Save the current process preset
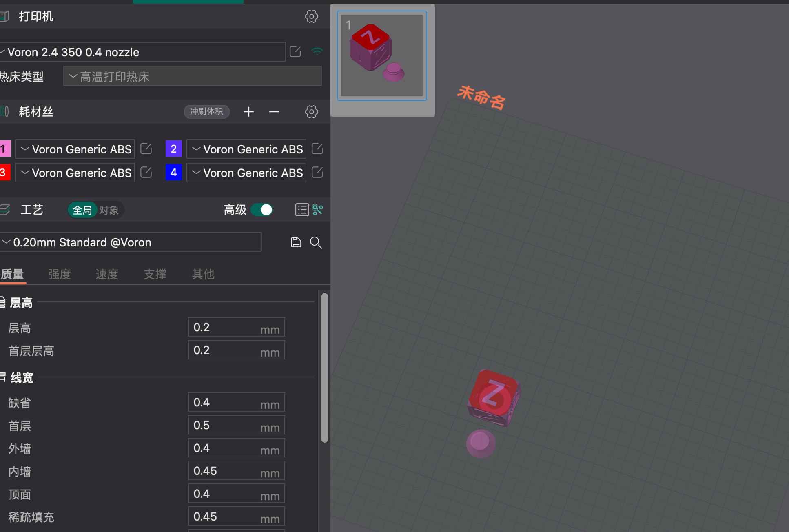Screen dimensions: 789x532 pos(296,242)
